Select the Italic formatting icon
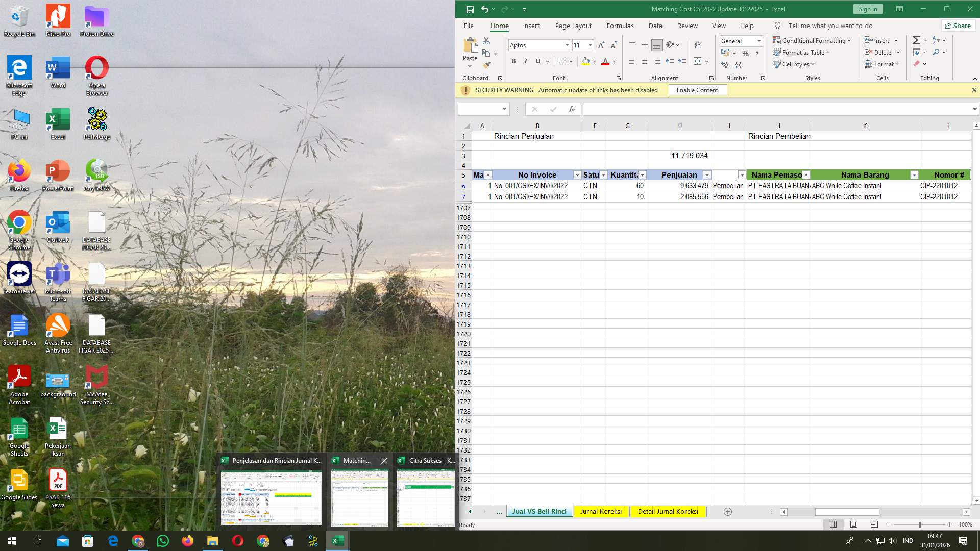The image size is (980, 551). (x=526, y=61)
